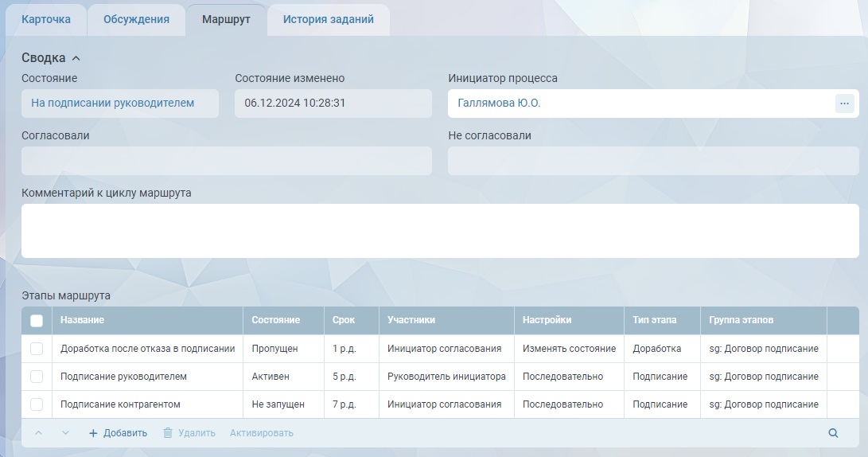
Task: Go to the Обсуждения tab
Action: 136,19
